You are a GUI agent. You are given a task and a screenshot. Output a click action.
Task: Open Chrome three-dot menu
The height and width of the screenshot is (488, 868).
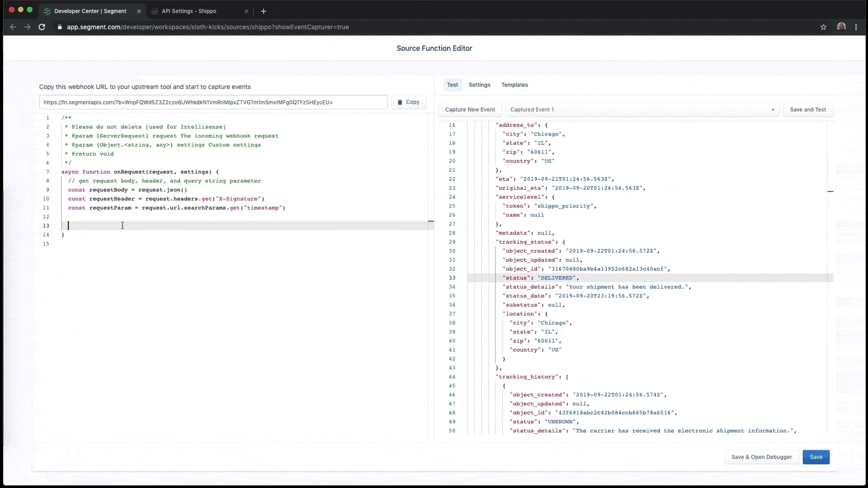tap(856, 27)
